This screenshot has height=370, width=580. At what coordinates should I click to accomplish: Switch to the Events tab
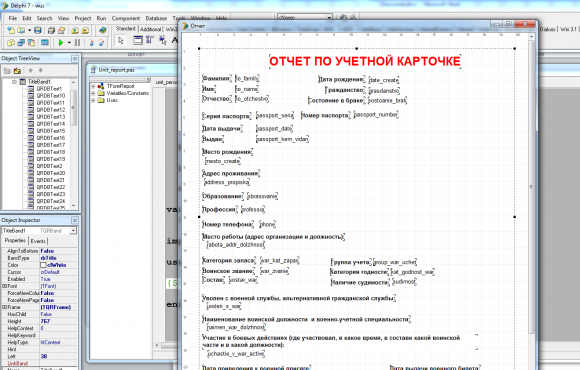click(x=38, y=241)
